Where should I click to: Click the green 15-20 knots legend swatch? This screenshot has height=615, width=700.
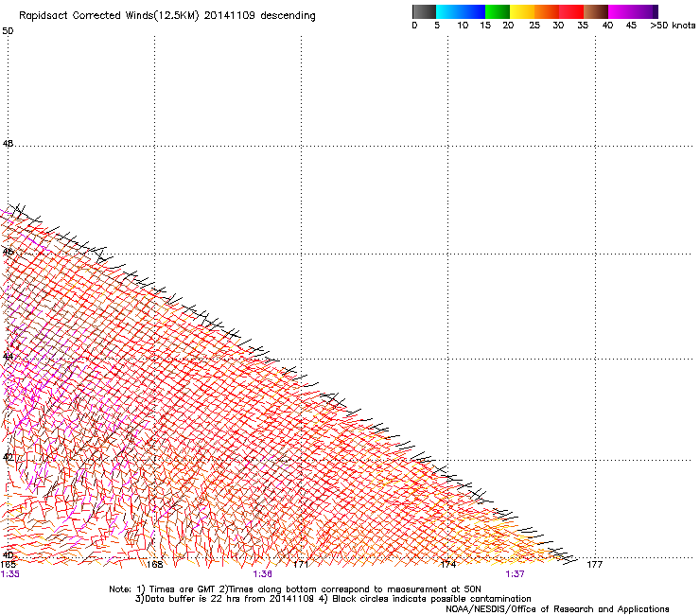498,11
